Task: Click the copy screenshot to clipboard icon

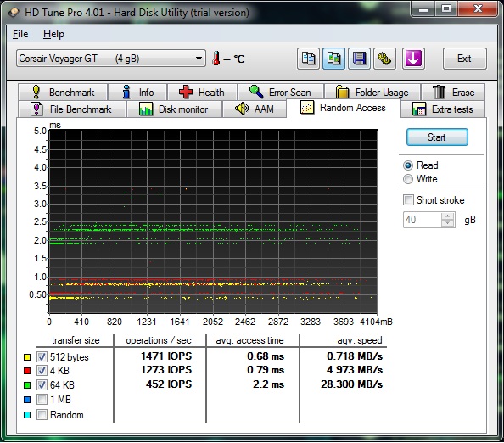Action: click(x=334, y=59)
